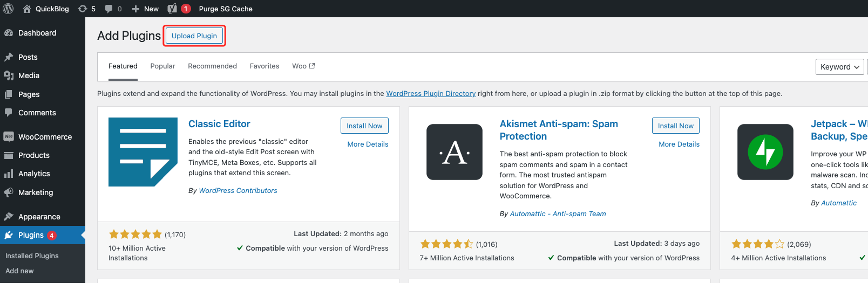The height and width of the screenshot is (283, 868).
Task: Click the Akismet star rating
Action: (x=447, y=244)
